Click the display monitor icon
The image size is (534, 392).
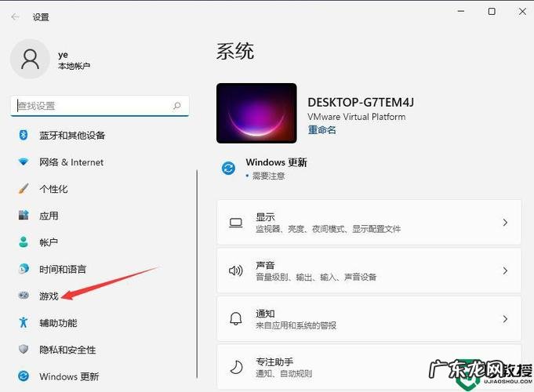236,223
